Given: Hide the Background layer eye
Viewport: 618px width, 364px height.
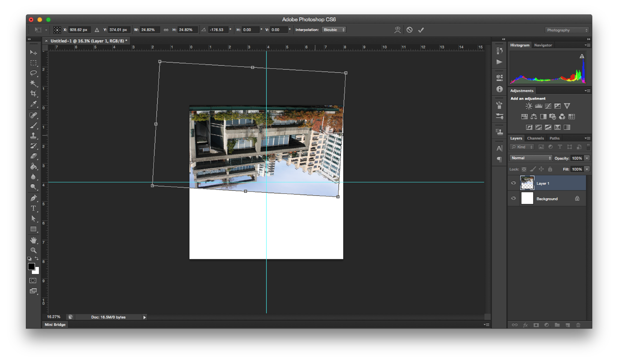Looking at the screenshot, I should (x=513, y=199).
